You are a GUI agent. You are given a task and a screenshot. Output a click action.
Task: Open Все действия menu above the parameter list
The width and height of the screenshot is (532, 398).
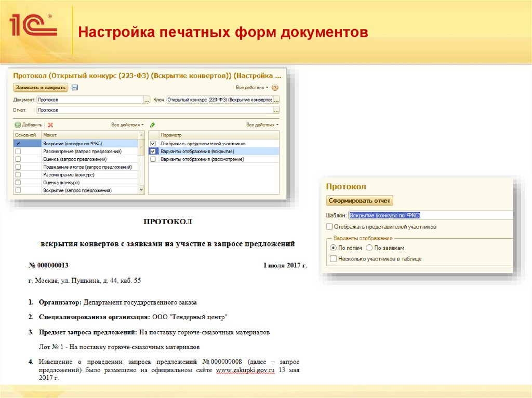262,125
